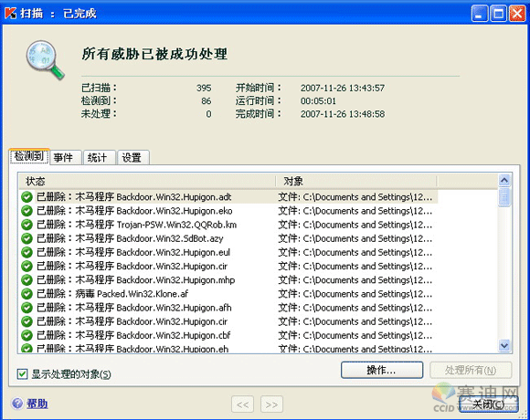Click the 操作... button
The height and width of the screenshot is (420, 530).
point(382,370)
